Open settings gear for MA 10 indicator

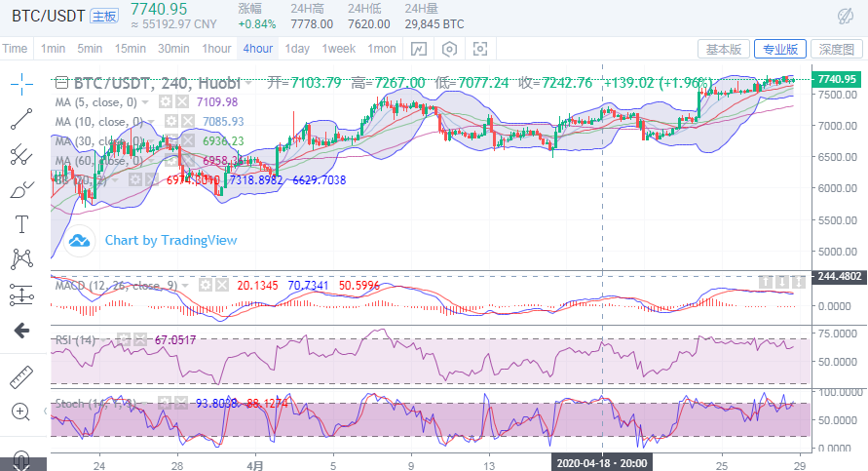click(x=171, y=121)
